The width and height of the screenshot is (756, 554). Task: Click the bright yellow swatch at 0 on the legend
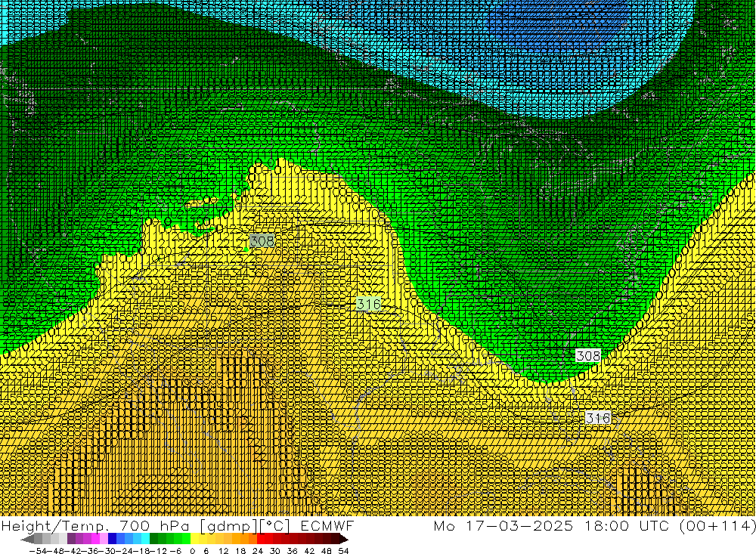pyautogui.click(x=195, y=539)
